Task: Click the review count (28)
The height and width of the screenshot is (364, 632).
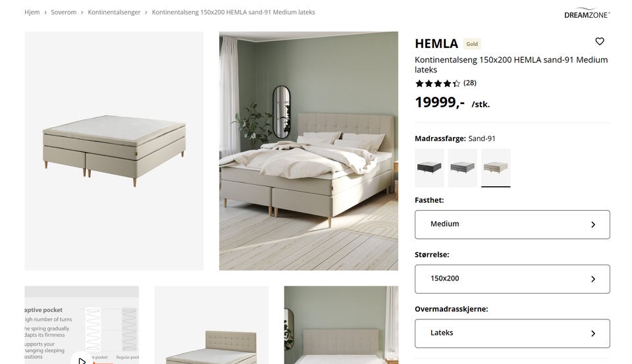Action: [x=469, y=83]
